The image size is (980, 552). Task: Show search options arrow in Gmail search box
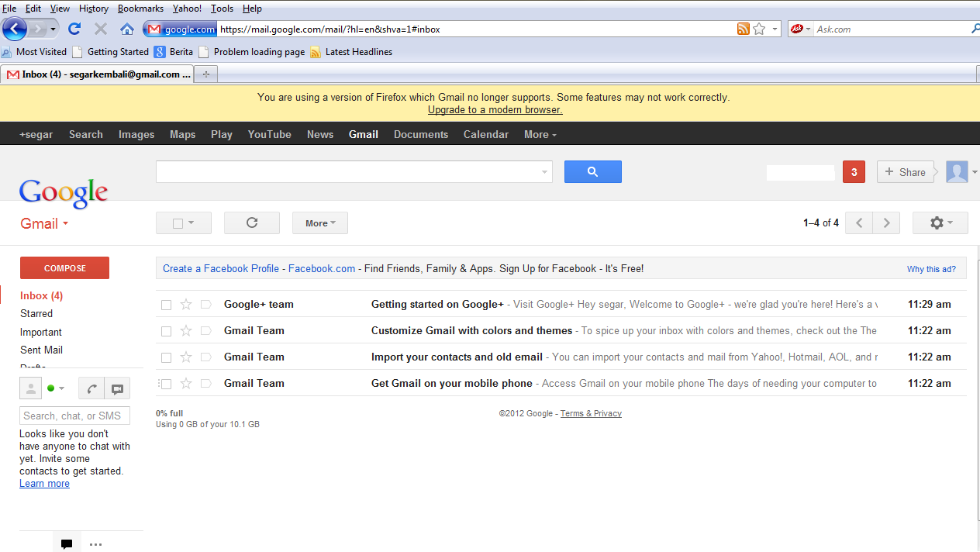pos(544,172)
